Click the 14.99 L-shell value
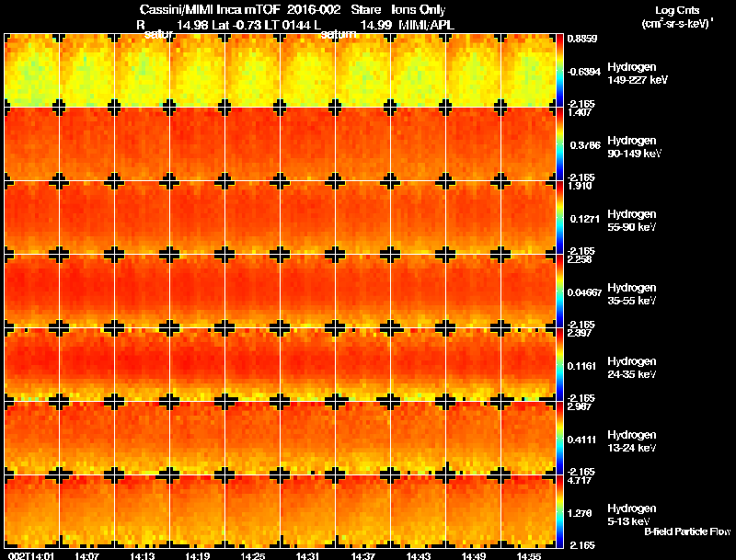Image resolution: width=736 pixels, height=560 pixels. (375, 26)
